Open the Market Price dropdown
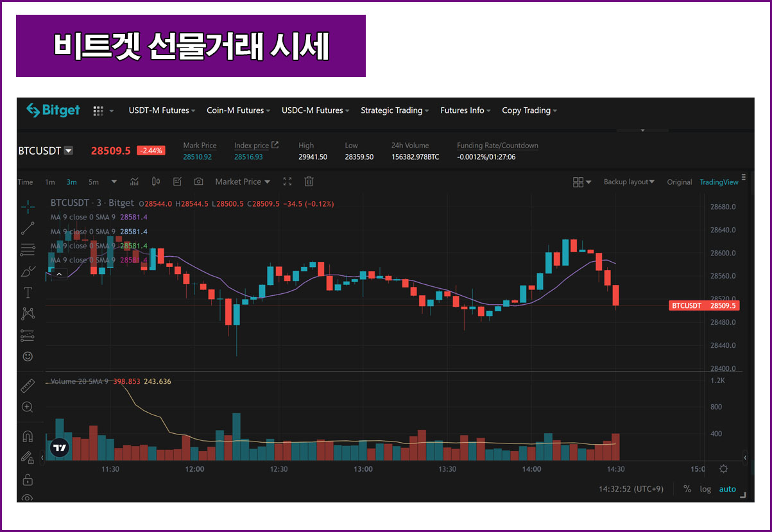Image resolution: width=772 pixels, height=532 pixels. coord(243,182)
